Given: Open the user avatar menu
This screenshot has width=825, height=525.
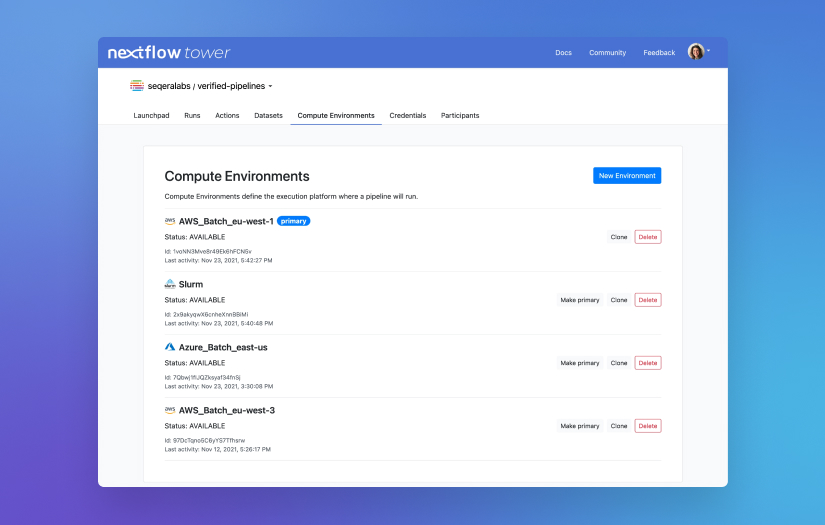Looking at the screenshot, I should point(696,52).
